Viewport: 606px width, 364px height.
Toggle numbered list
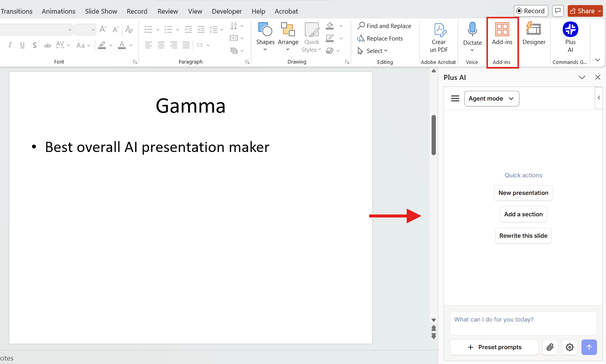coord(169,29)
